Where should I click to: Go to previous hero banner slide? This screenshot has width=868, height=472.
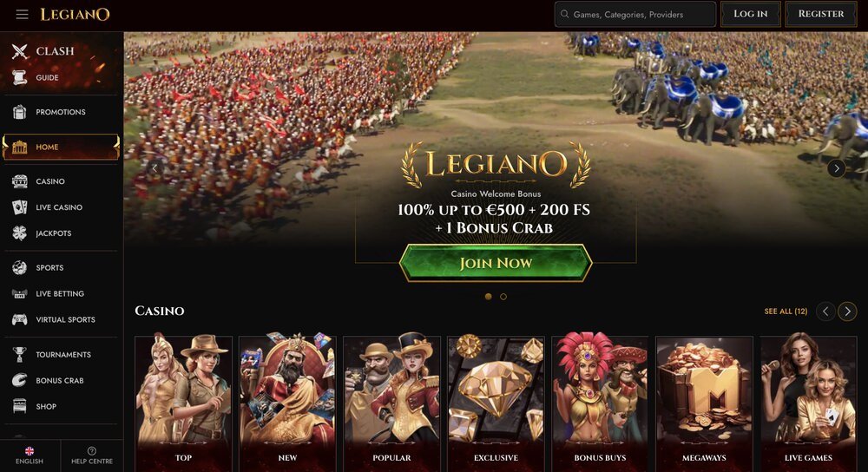pyautogui.click(x=155, y=167)
